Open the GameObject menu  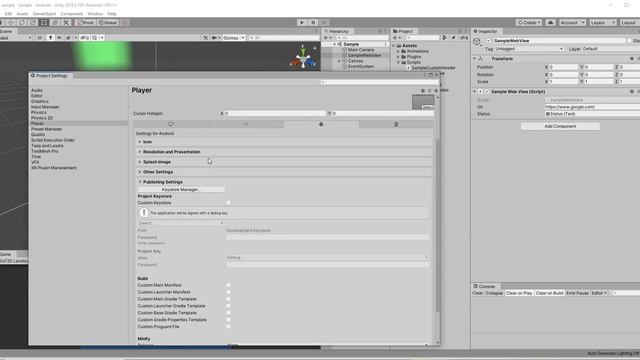click(x=44, y=14)
